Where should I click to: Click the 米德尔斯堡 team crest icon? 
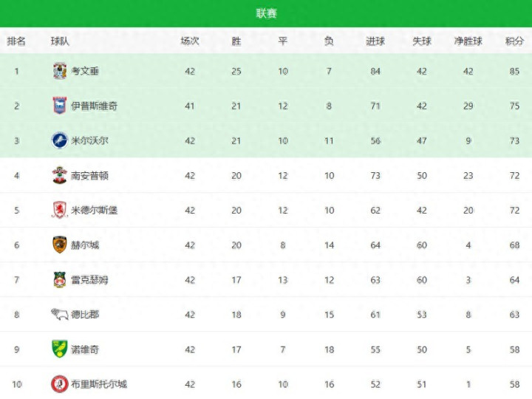coord(60,210)
